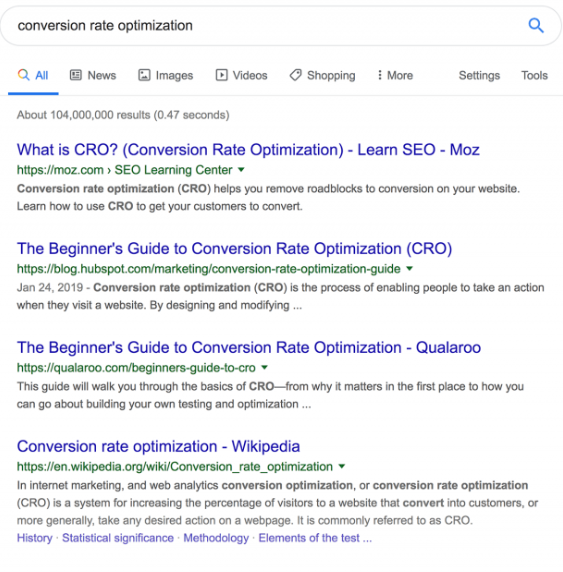Open the Moz What is CRO result
The image size is (563, 572).
pos(248,150)
